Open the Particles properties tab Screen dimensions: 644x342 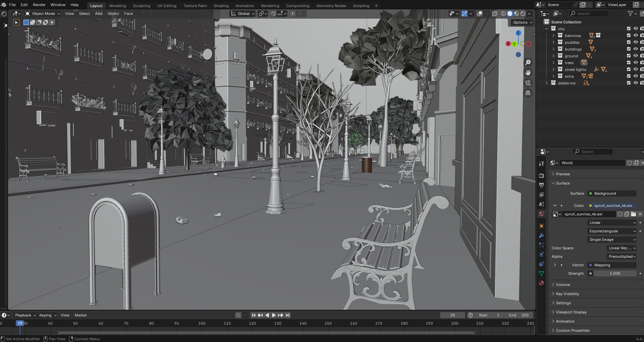(541, 245)
